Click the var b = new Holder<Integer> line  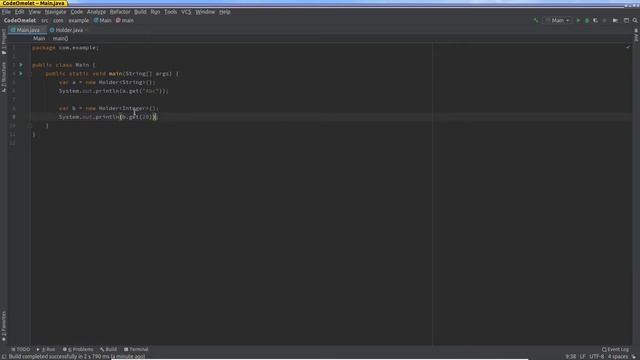[109, 108]
